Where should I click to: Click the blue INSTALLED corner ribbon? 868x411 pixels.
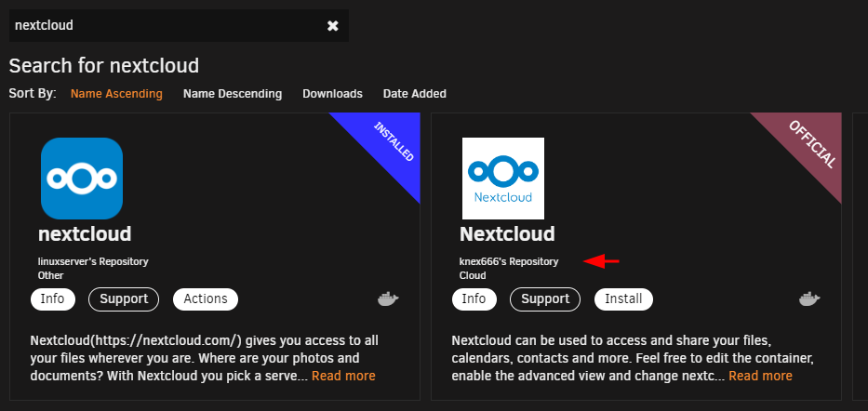click(387, 145)
